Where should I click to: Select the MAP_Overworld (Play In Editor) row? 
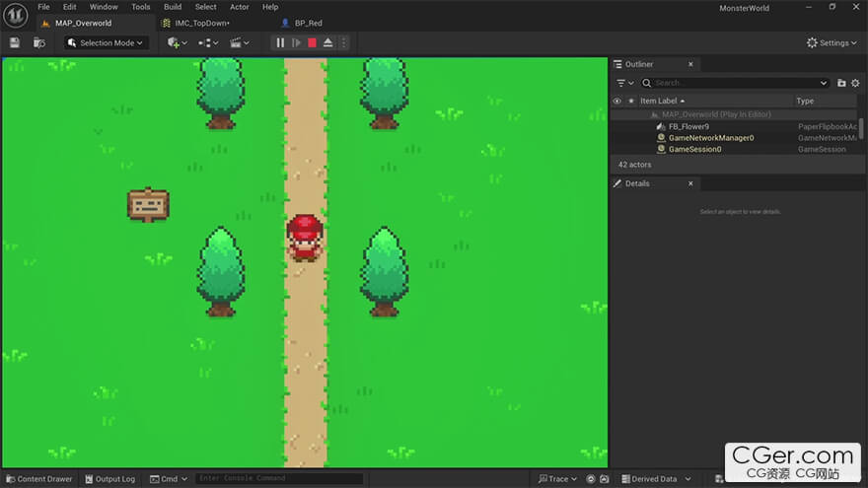click(x=735, y=114)
